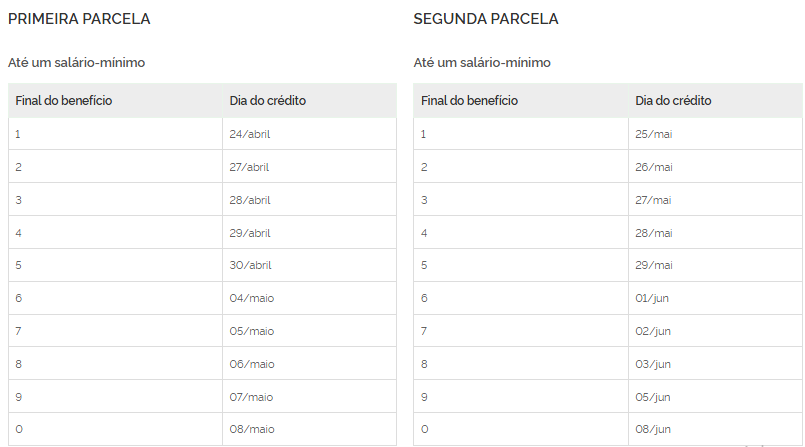805x447 pixels.
Task: Click the PRIMEIRA PARCELA heading
Action: [79, 19]
